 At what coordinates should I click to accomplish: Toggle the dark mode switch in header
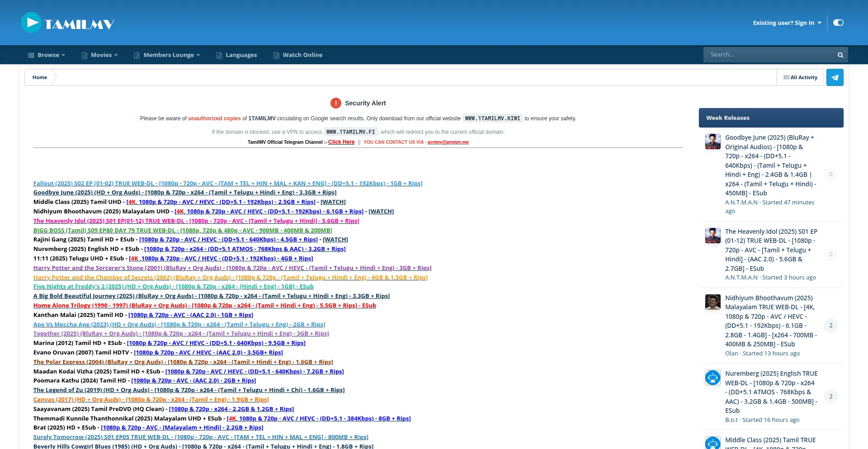pyautogui.click(x=838, y=23)
